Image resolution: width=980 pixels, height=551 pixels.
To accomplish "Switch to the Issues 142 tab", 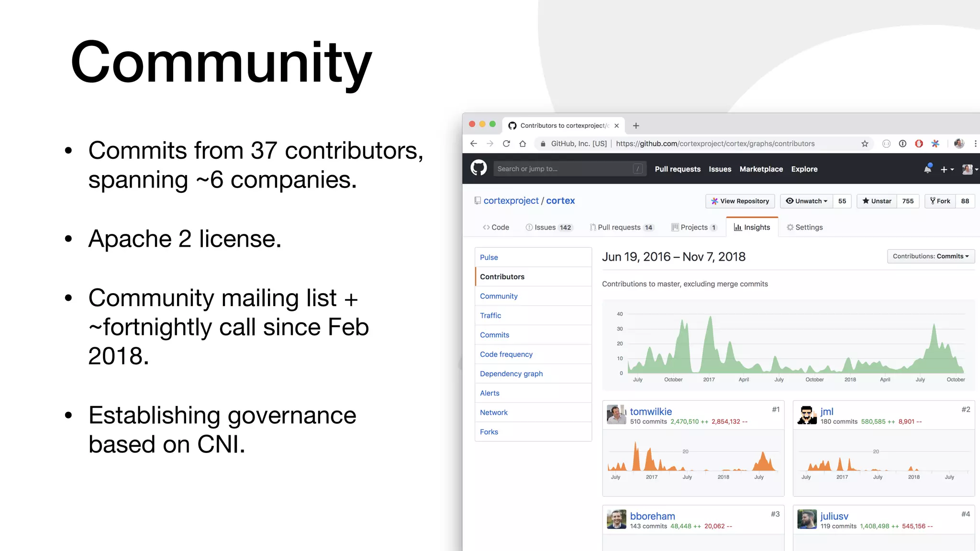I will tap(549, 227).
